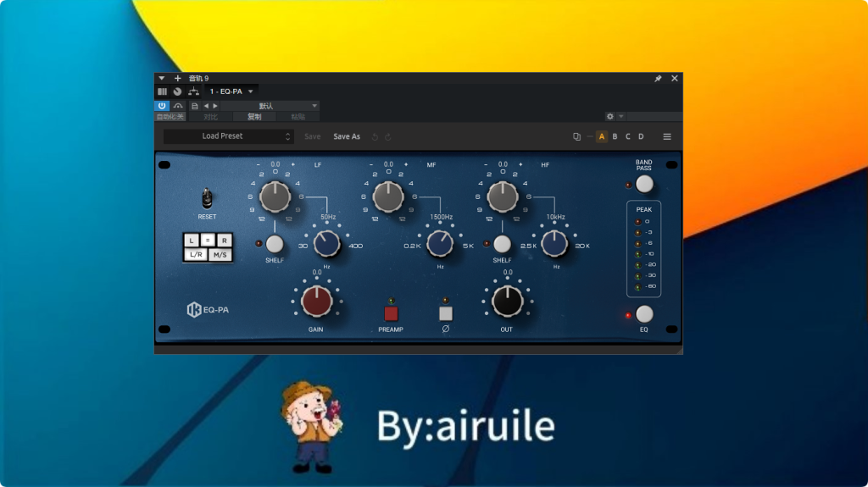Click the LF gain value 0.0
The height and width of the screenshot is (487, 868).
coord(275,164)
